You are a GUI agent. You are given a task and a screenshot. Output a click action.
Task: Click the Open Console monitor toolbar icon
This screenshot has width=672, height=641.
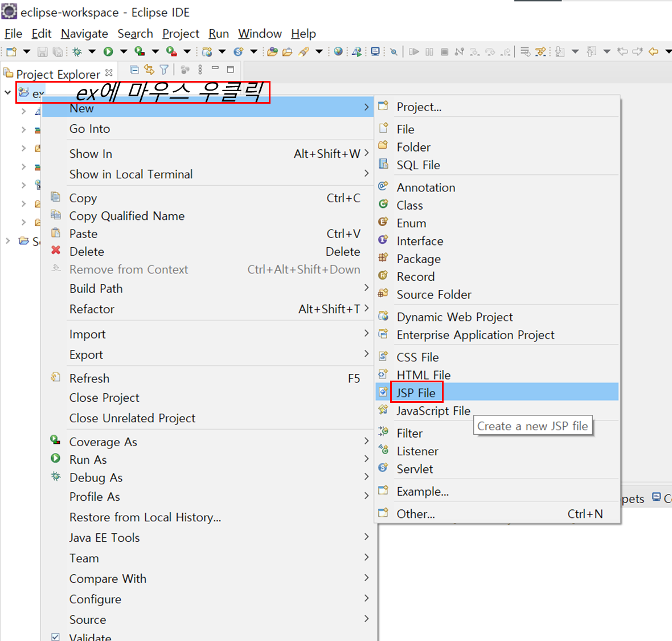pyautogui.click(x=375, y=52)
